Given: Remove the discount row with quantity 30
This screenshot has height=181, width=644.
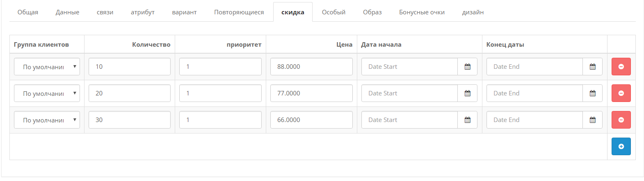Looking at the screenshot, I should click(621, 120).
